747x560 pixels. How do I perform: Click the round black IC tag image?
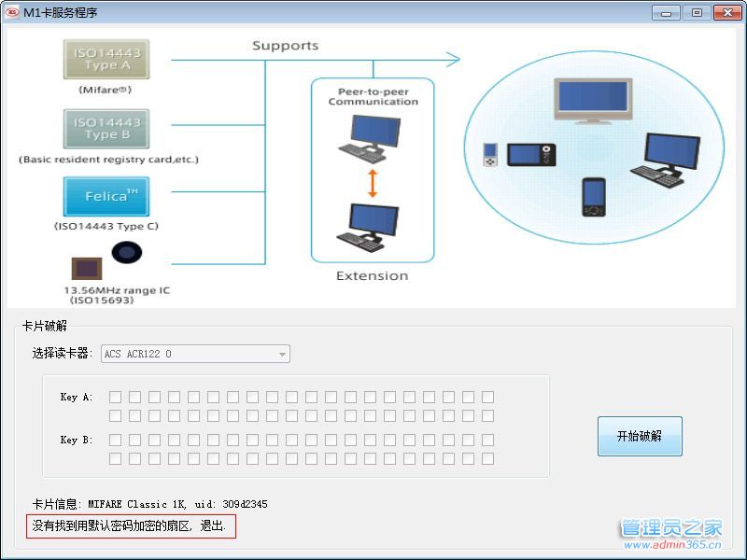[x=127, y=252]
